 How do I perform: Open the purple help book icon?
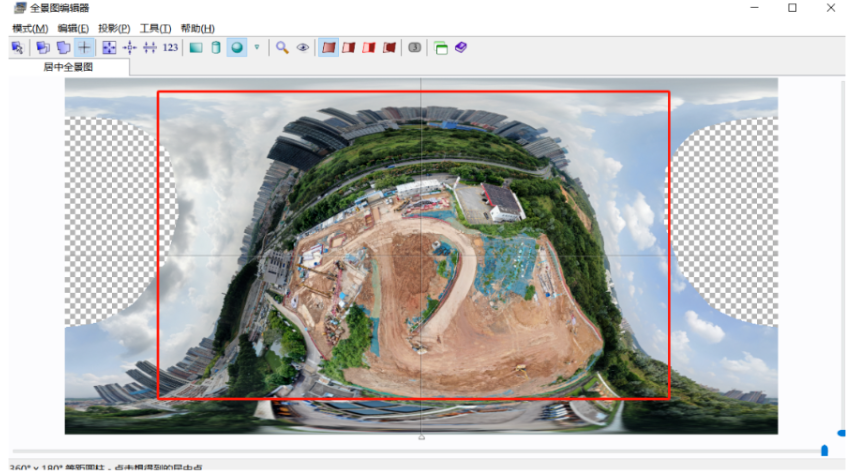pyautogui.click(x=461, y=48)
